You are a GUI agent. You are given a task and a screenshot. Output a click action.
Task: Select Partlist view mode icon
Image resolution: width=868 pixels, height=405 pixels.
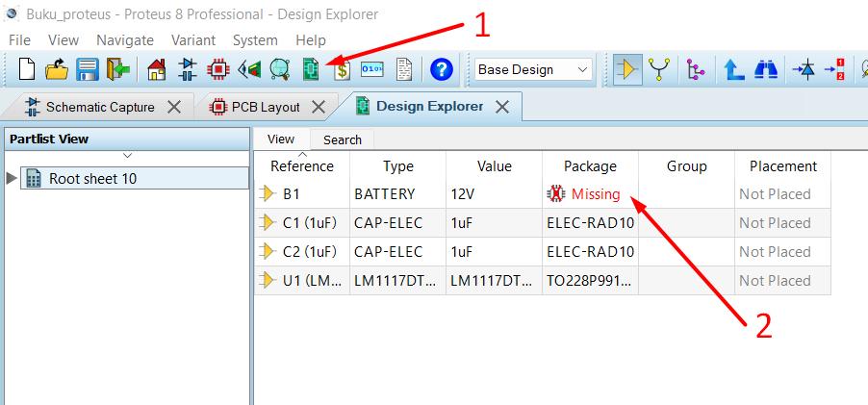pyautogui.click(x=627, y=69)
